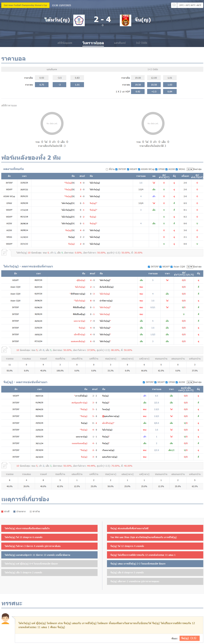Select the วิเคราะห์บอล tab
204x644 pixels.
pyautogui.click(x=93, y=43)
